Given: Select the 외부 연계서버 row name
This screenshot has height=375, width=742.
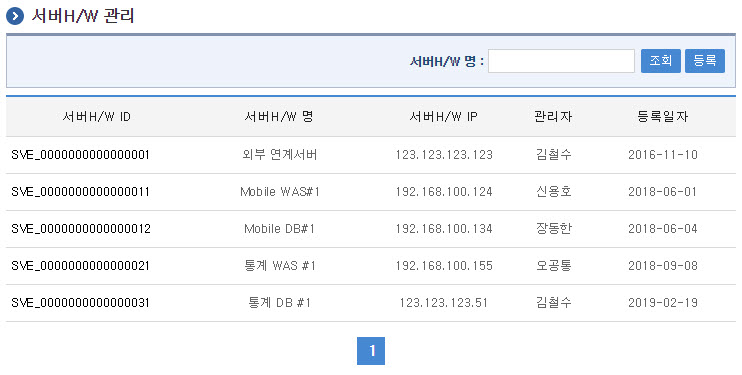Looking at the screenshot, I should (x=280, y=155).
